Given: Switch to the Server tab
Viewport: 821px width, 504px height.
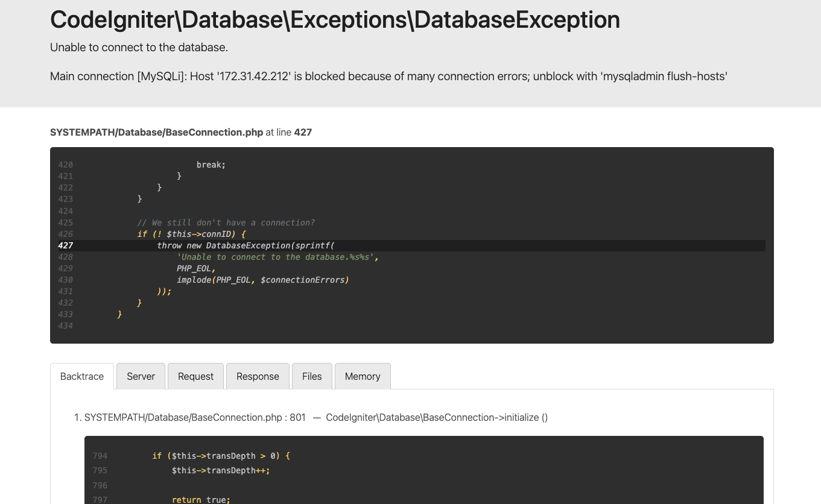Looking at the screenshot, I should (141, 376).
